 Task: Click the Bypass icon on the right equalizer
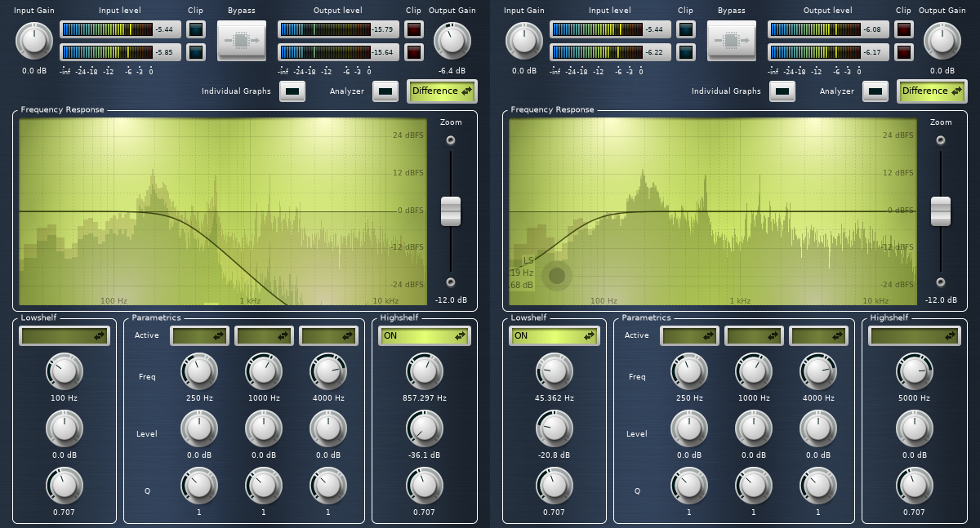731,41
